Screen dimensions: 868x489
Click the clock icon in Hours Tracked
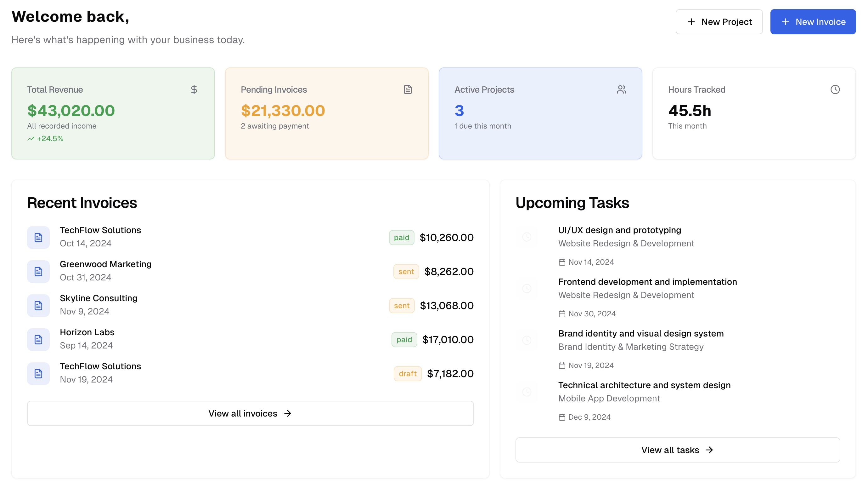(835, 89)
